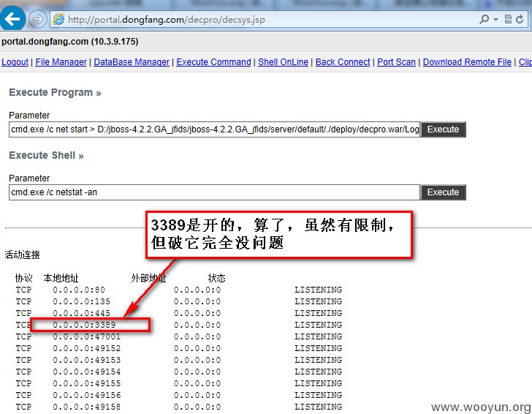
Task: Click the search magnifier icon in address bar
Action: [x=484, y=19]
